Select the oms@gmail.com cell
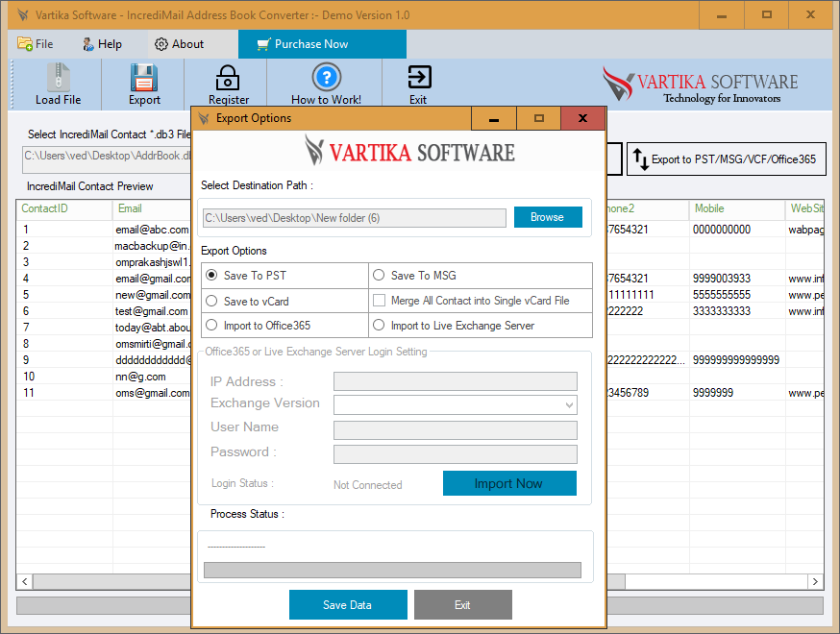The image size is (840, 634). (x=152, y=393)
